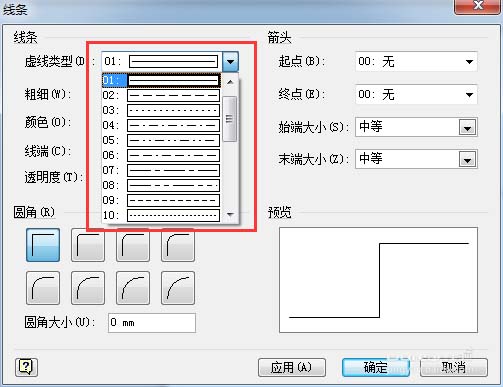Click the 圆角大小 input field
503x387 pixels.
coord(152,323)
